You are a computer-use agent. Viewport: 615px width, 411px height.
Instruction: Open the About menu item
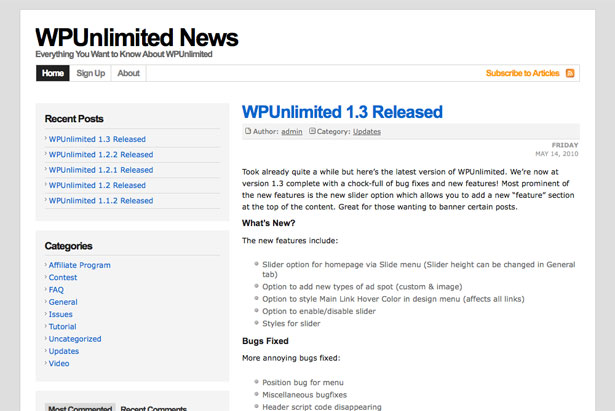(129, 73)
